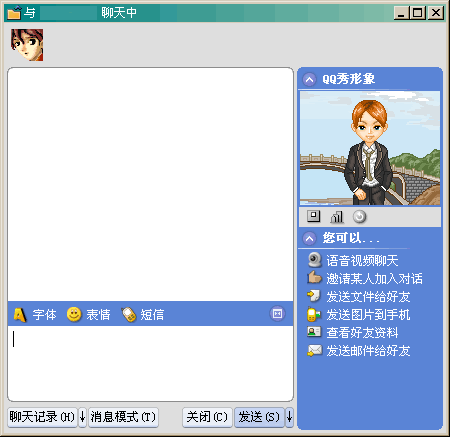
Task: Click the round refresh icon under avatar image
Action: point(359,217)
